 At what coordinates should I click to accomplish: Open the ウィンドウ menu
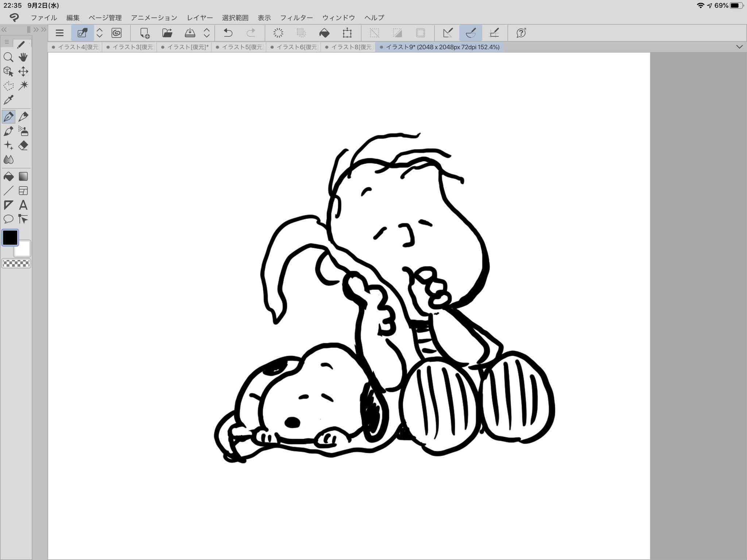[338, 18]
